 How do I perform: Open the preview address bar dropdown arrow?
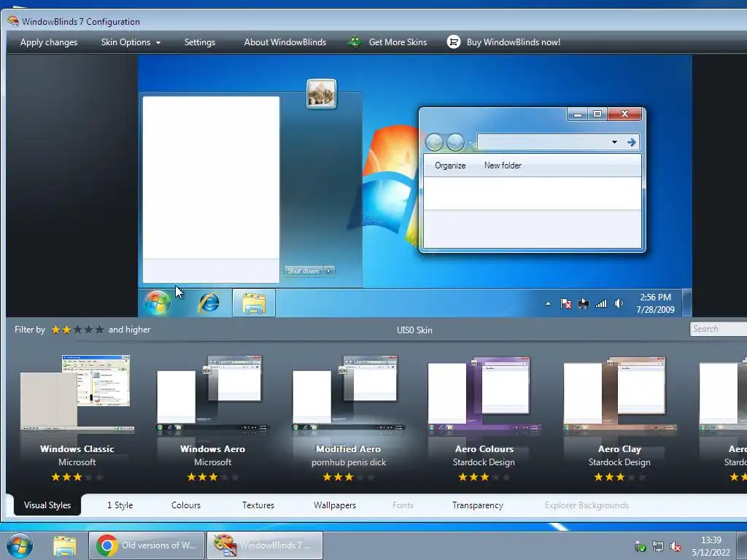click(x=614, y=142)
